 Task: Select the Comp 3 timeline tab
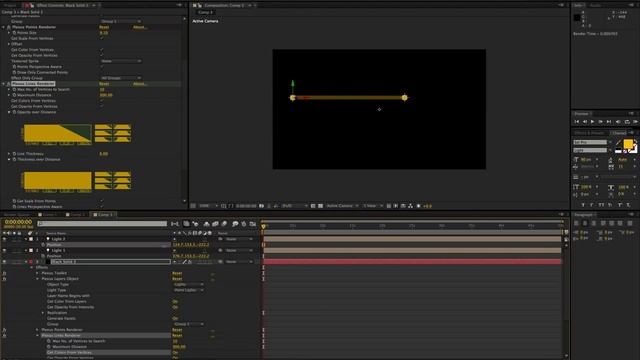coord(103,215)
